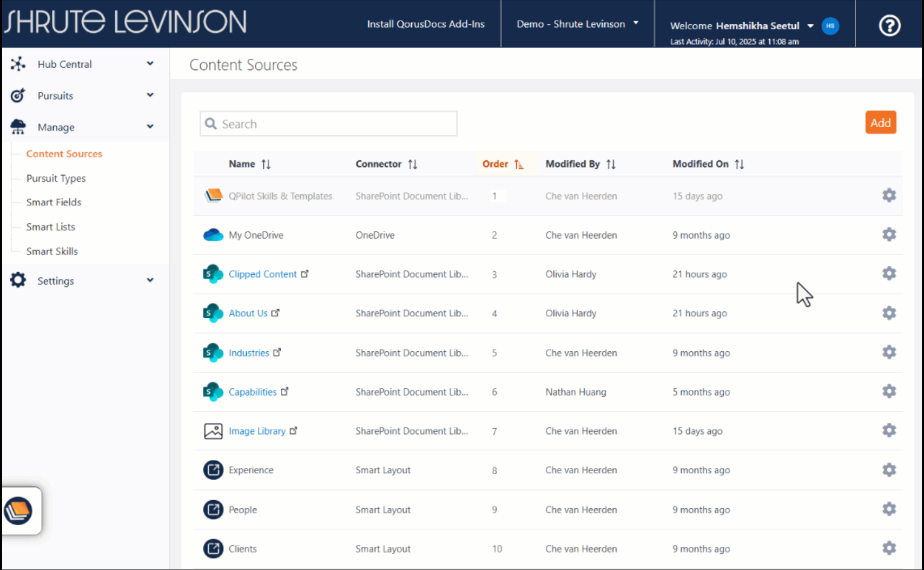
Task: Open external link icon beside Industries
Action: pos(277,352)
